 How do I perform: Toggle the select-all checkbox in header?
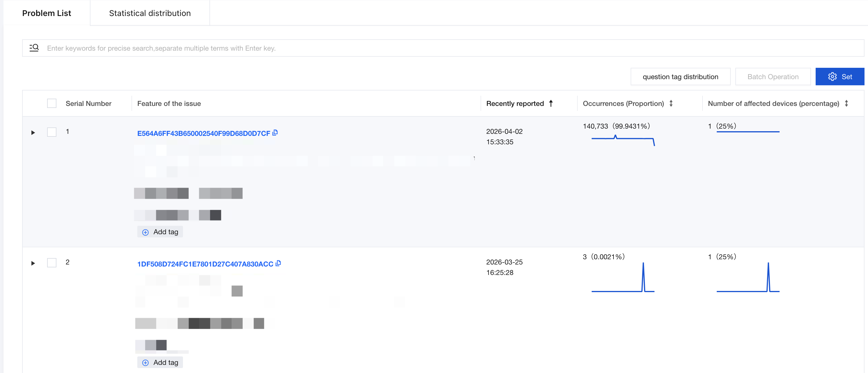pyautogui.click(x=51, y=103)
